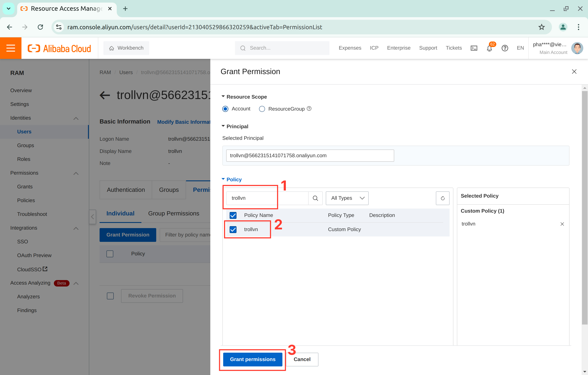Open Policies in the sidebar
Screen dimensions: 588x375
click(26, 200)
